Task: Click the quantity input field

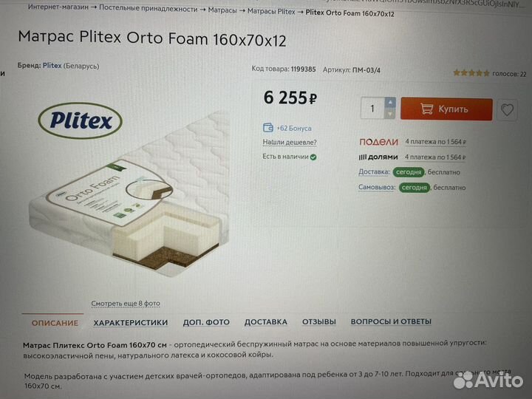Action: (372, 108)
